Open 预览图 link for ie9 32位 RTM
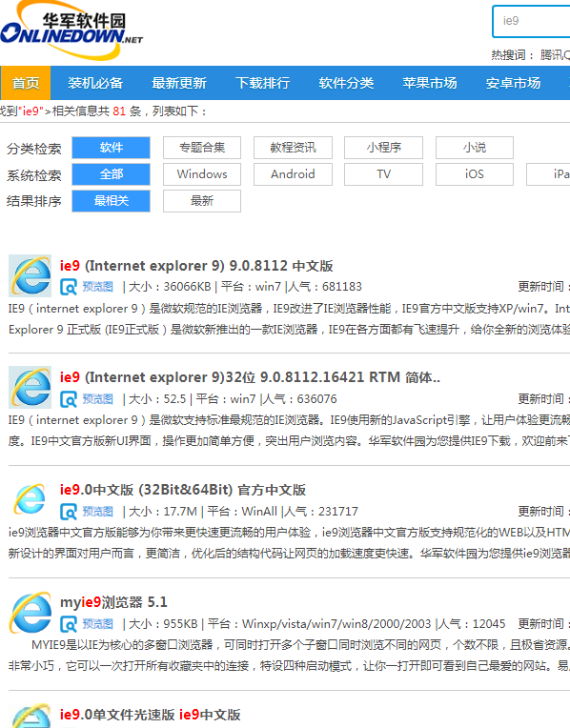570x728 pixels. 97,399
